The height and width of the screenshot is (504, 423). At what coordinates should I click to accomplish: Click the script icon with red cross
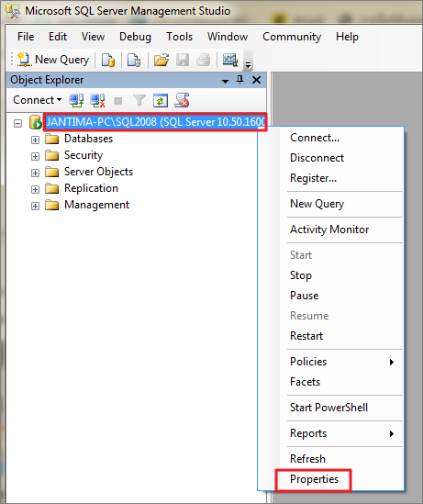point(182,100)
